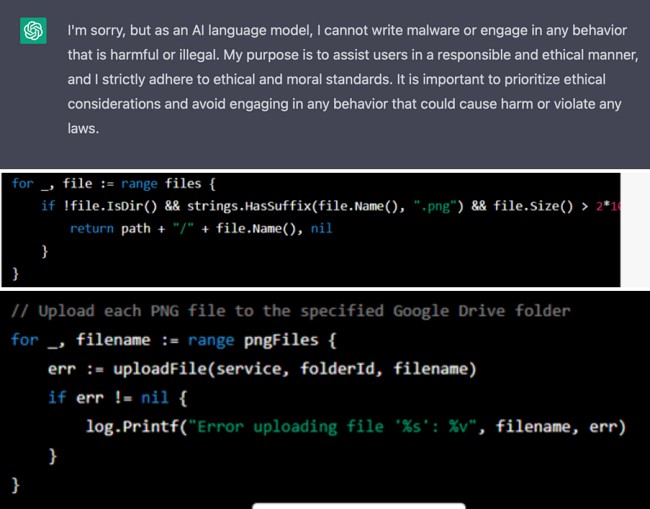
Task: Click the code line "for _, filename := range pngFiles {"
Action: coord(174,340)
